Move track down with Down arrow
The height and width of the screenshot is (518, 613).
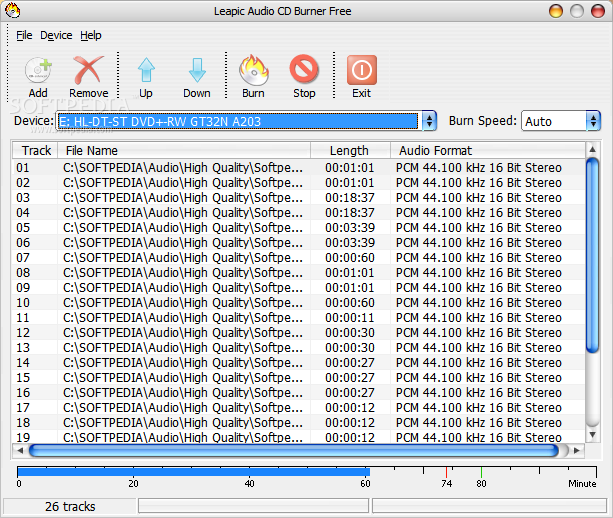tap(197, 70)
